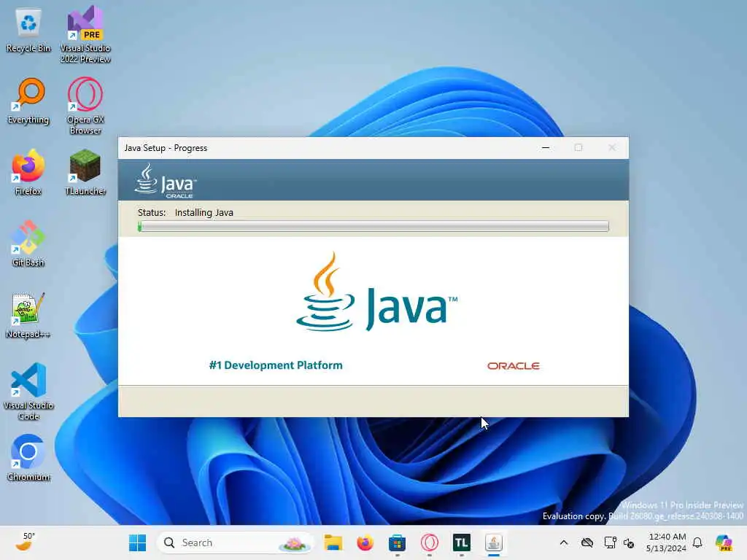This screenshot has width=747, height=560.
Task: Open the Windows Start menu
Action: [x=138, y=542]
